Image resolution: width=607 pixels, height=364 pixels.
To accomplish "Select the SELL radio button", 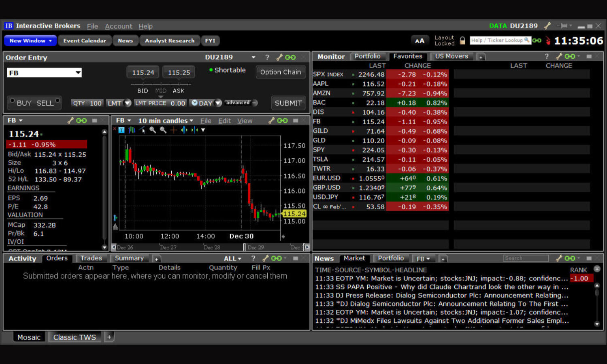I will pos(58,101).
